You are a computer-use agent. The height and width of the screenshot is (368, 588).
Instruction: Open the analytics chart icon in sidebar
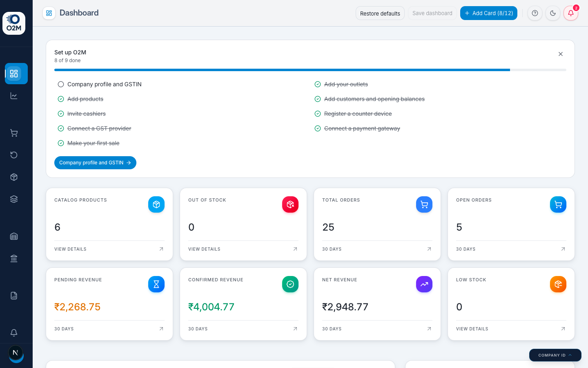14,96
